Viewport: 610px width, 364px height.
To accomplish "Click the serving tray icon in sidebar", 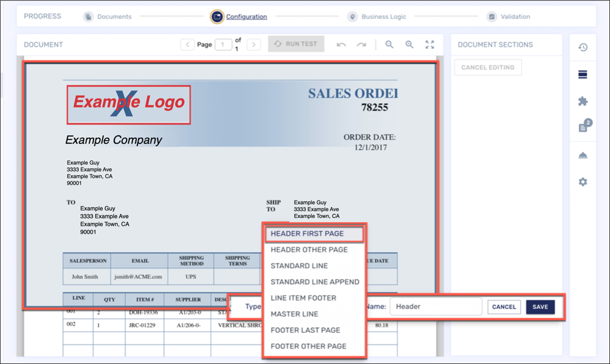I will point(583,154).
